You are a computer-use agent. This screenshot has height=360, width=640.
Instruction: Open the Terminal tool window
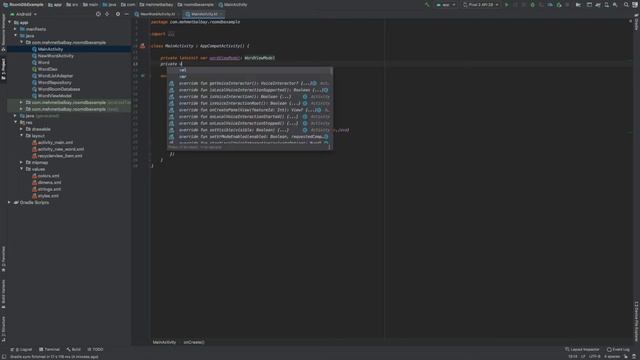[x=49, y=349]
